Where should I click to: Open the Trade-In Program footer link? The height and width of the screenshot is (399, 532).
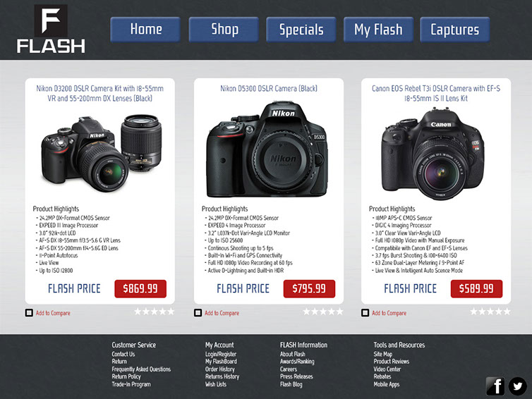click(x=131, y=384)
